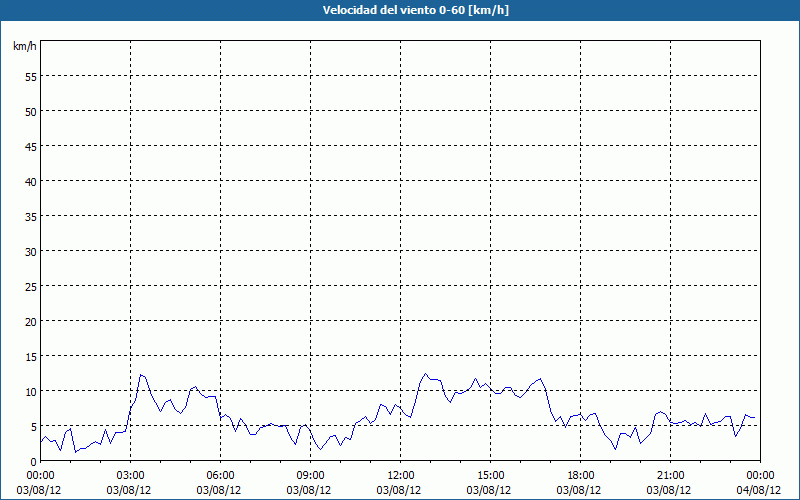Click the '10' y-axis value

(31, 391)
